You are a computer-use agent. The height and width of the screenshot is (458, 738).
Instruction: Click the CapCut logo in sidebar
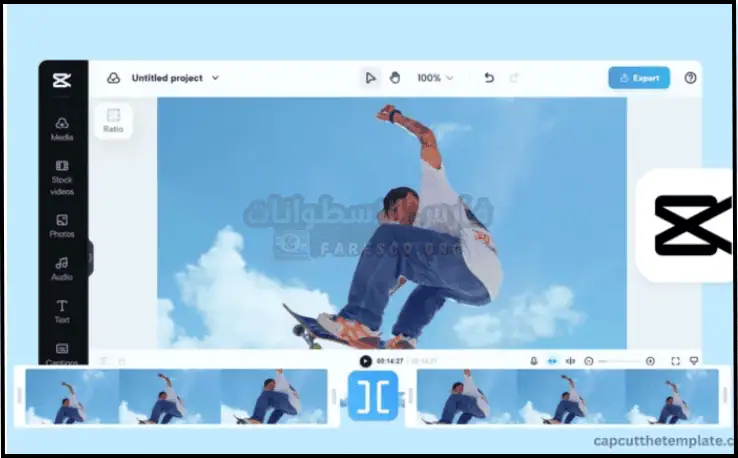(x=62, y=80)
